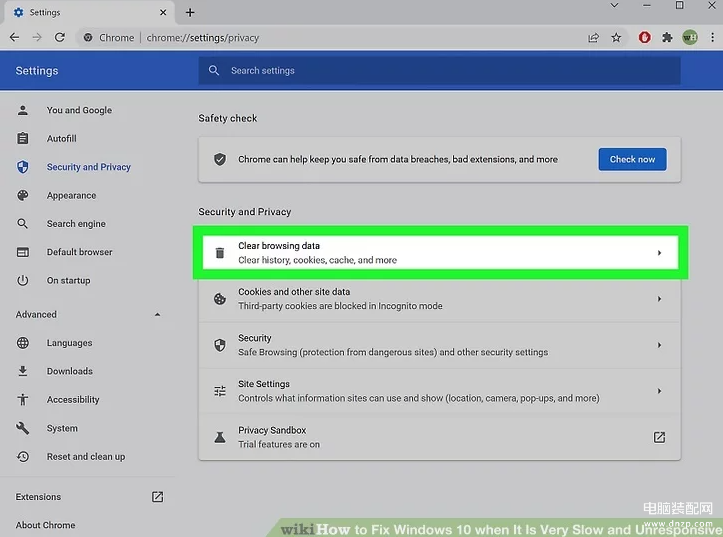The image size is (723, 537).
Task: Click the chrome://settings/privacy address text
Action: (x=202, y=38)
